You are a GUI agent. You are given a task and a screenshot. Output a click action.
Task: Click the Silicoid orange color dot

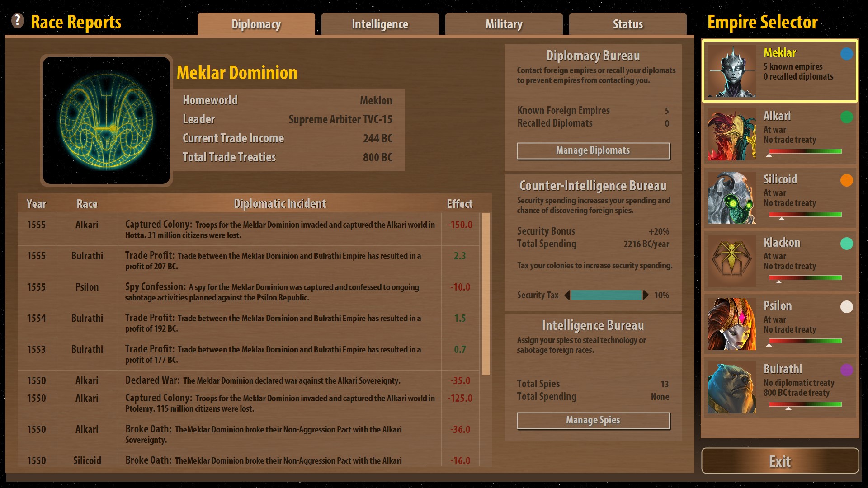pyautogui.click(x=846, y=180)
